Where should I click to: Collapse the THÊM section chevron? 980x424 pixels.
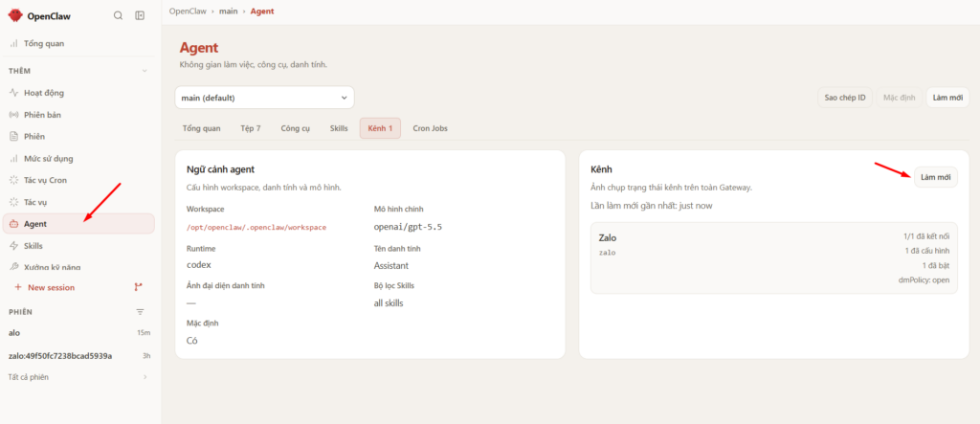pos(145,71)
